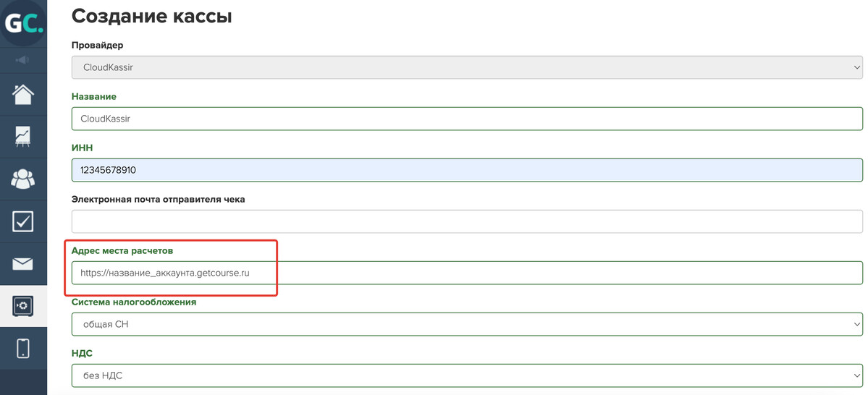Image resolution: width=868 pixels, height=395 pixels.
Task: Click the Название input field
Action: pyautogui.click(x=467, y=119)
